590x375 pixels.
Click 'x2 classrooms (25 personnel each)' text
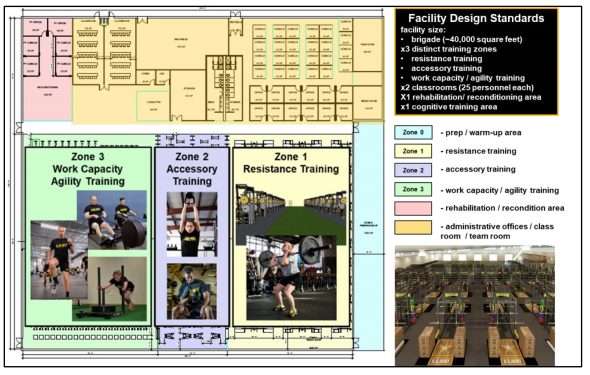(467, 88)
